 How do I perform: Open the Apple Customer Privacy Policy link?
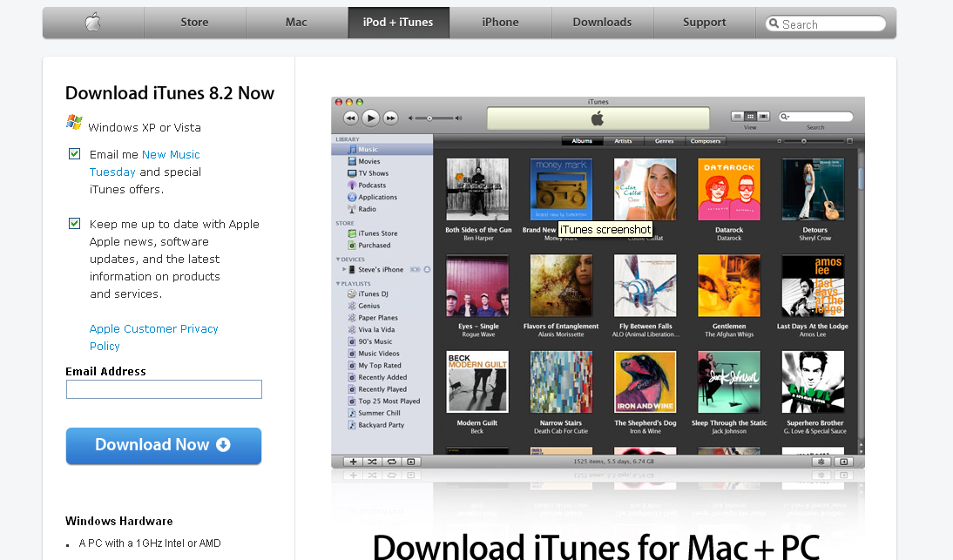(x=154, y=337)
